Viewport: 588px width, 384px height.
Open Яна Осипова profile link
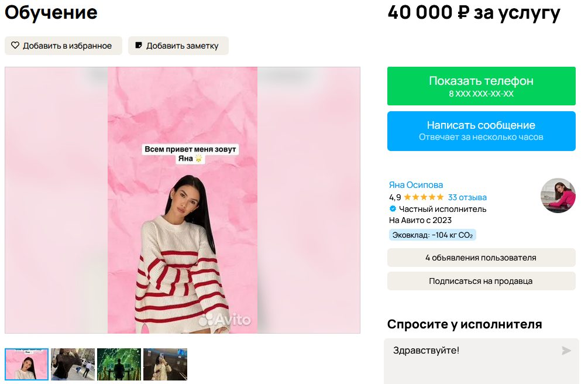[x=416, y=185]
